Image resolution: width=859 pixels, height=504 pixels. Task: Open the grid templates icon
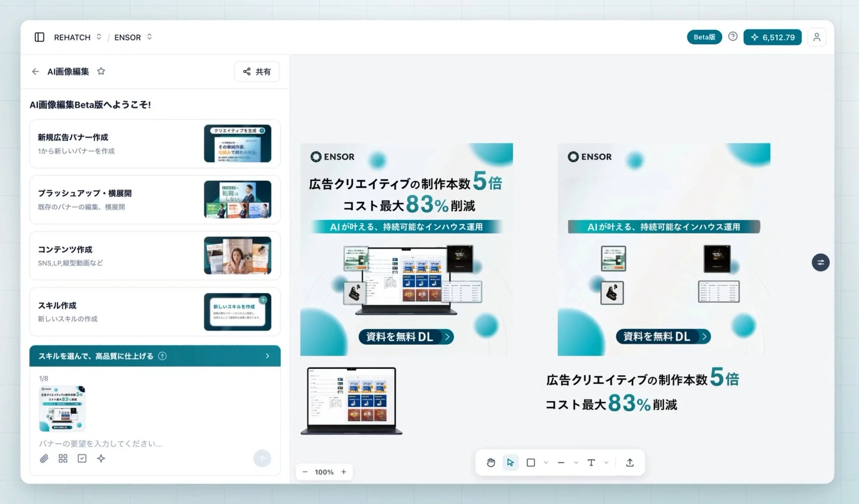click(x=63, y=459)
